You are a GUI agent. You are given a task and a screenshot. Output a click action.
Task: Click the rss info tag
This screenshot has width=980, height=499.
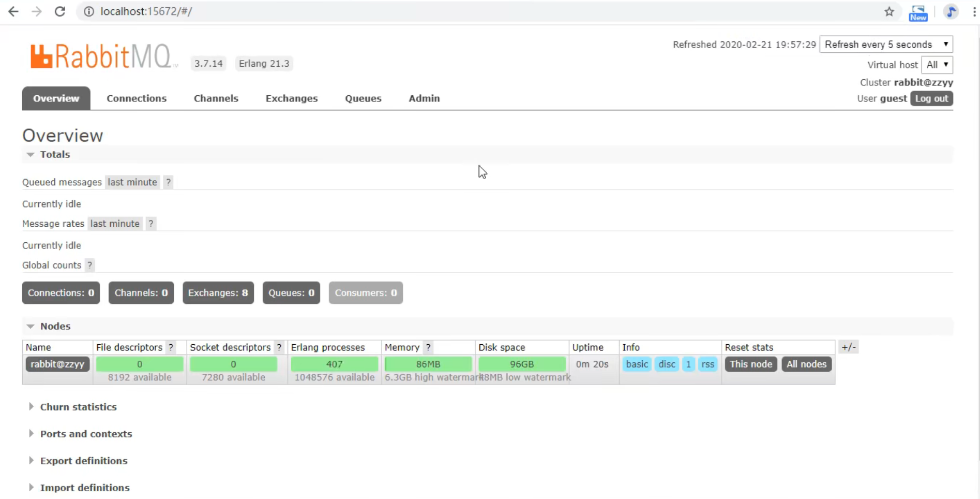(707, 364)
